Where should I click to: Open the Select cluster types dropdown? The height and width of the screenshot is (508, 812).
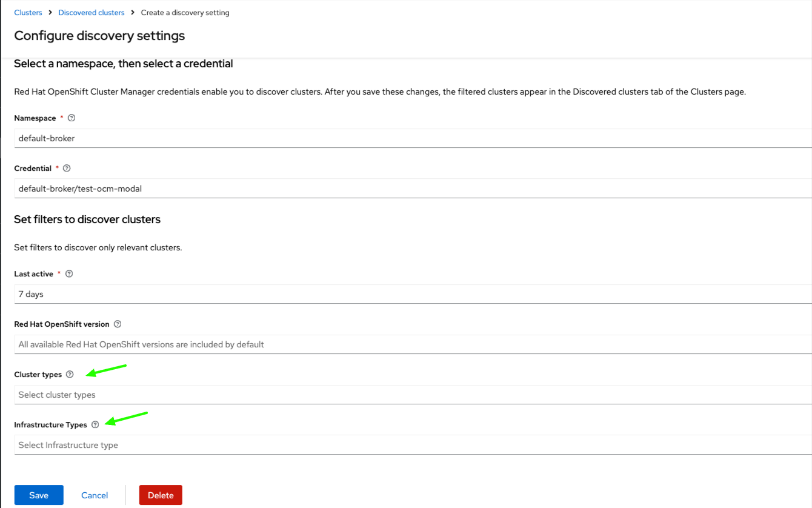(x=412, y=395)
